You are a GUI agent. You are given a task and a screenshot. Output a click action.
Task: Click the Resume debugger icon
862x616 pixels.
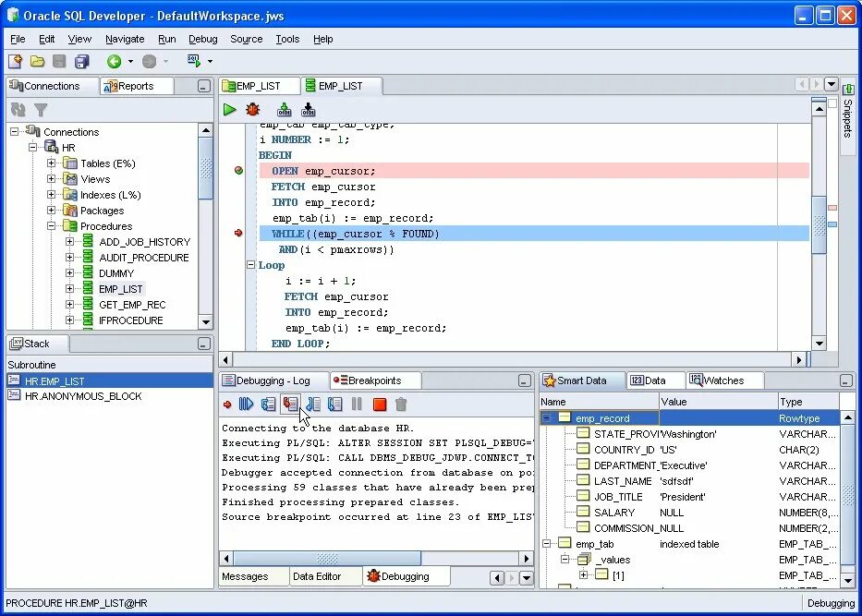(x=246, y=405)
